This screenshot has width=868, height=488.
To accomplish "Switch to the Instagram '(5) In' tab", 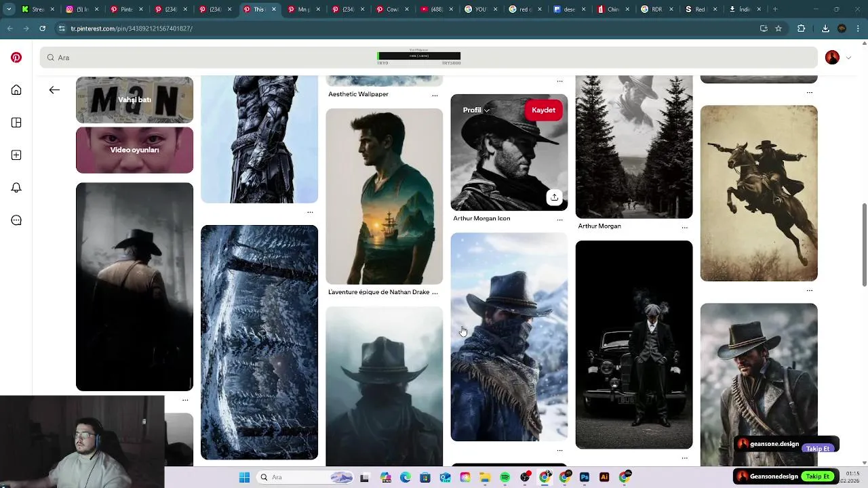I will pos(81,9).
